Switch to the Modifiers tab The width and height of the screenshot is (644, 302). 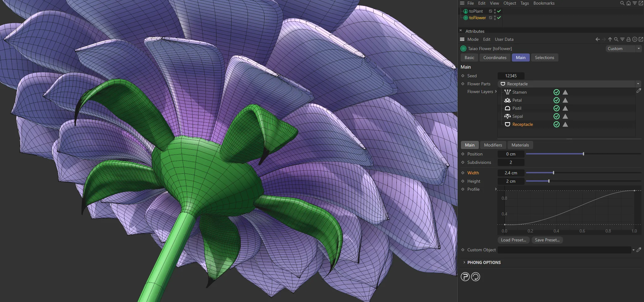[493, 145]
